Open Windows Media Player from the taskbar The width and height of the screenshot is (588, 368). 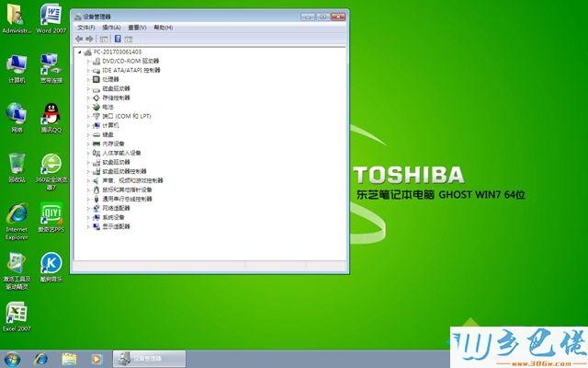96,360
